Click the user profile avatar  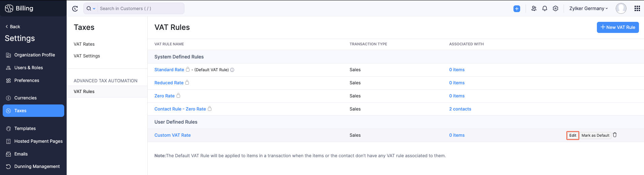pos(621,9)
